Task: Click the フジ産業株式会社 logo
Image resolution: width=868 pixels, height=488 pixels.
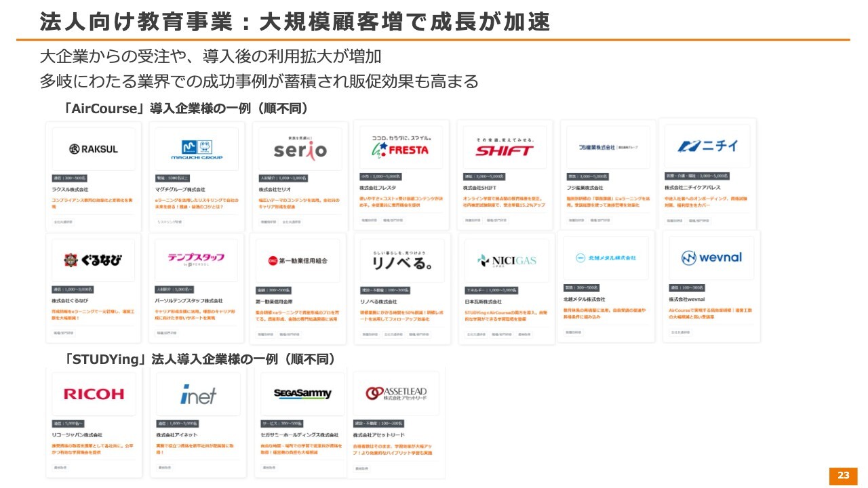Action: pos(608,147)
